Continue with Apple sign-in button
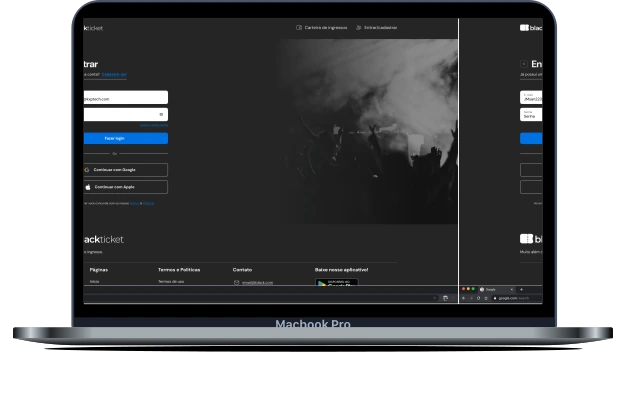 tap(126, 187)
